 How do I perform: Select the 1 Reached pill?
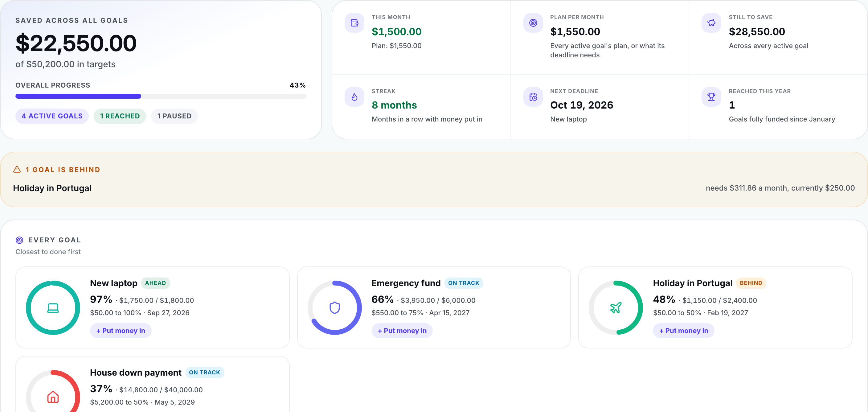pos(120,116)
